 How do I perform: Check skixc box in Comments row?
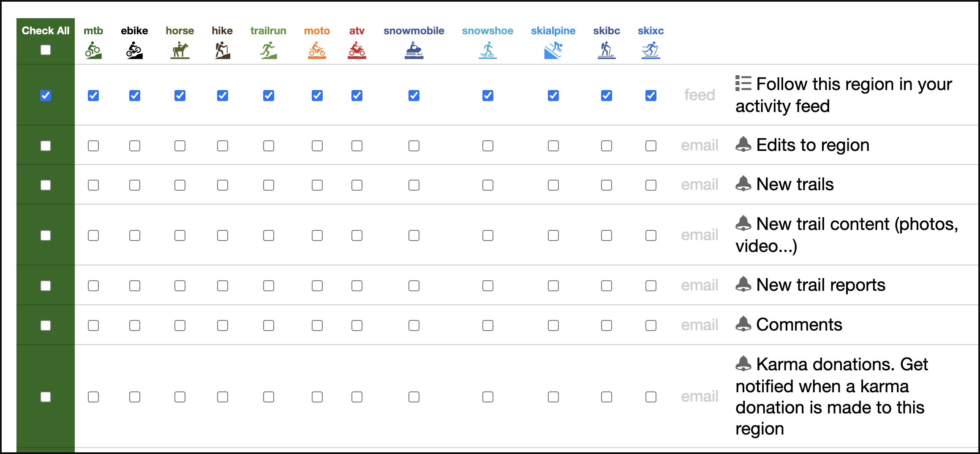651,325
